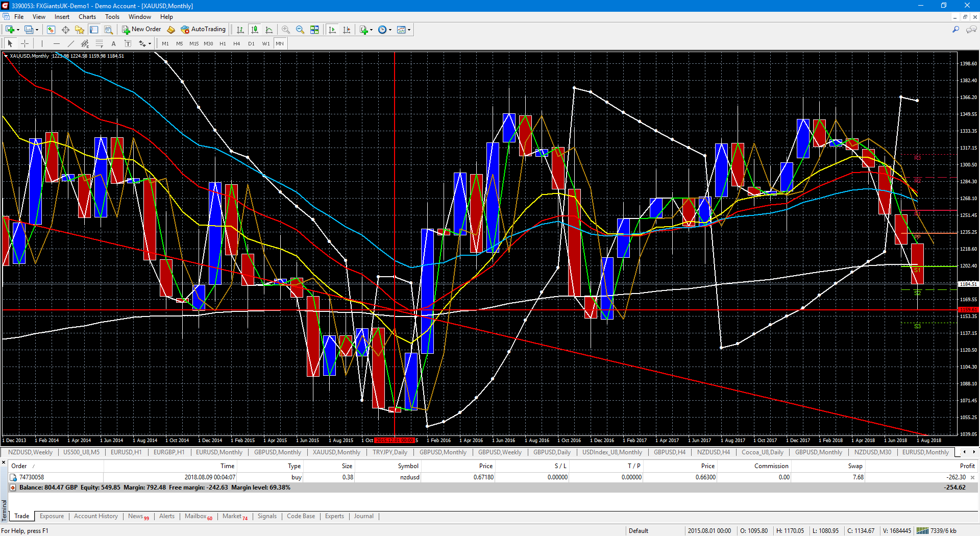
Task: Open the Help menu
Action: 166,17
